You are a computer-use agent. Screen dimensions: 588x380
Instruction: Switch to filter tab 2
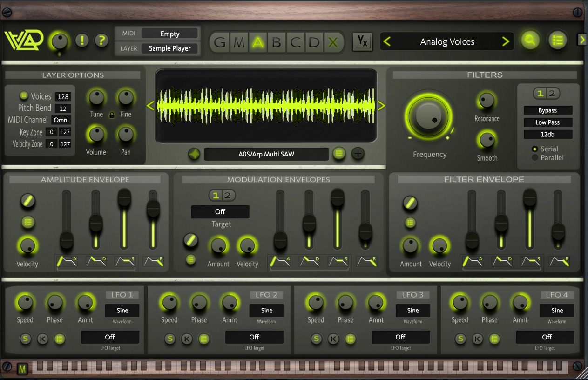click(552, 94)
